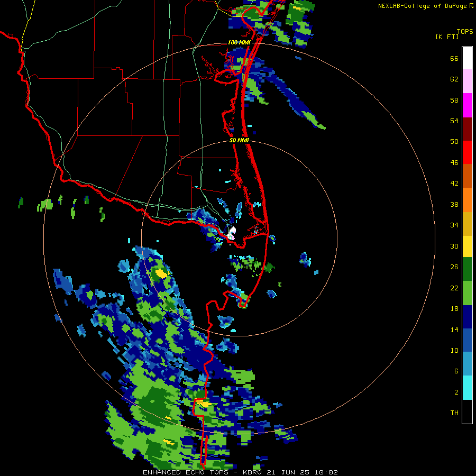
Task: Click legend value '66'
Action: (454, 58)
